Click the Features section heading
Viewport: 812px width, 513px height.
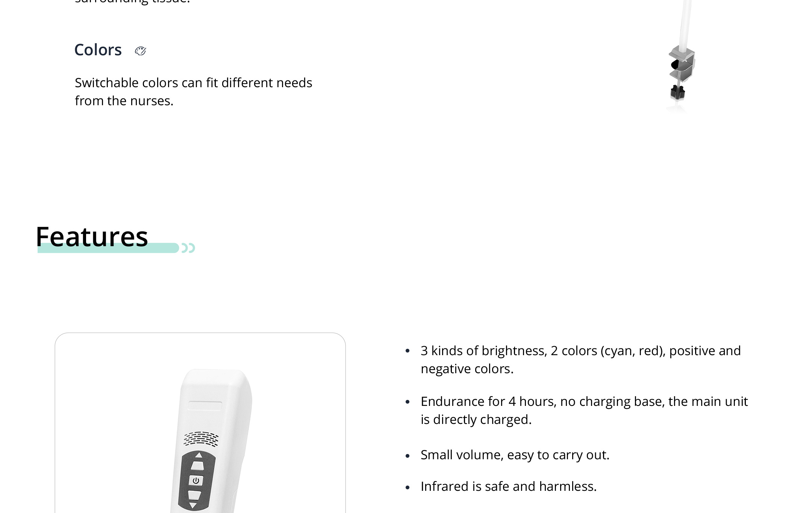pyautogui.click(x=92, y=237)
